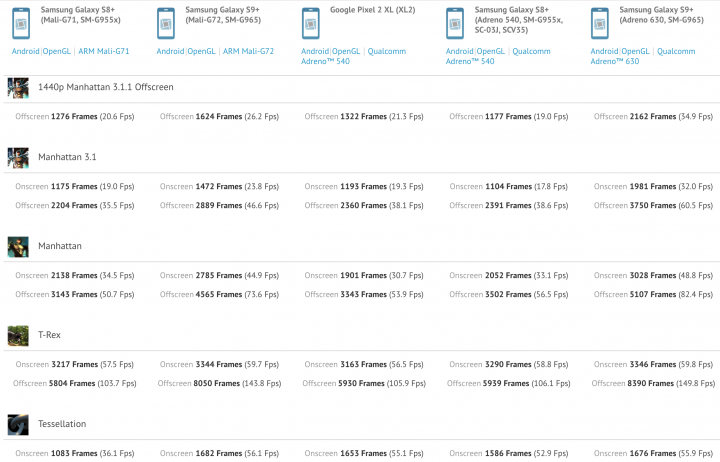Click the Galaxy S9+ Mali-G72 phone icon

point(166,23)
